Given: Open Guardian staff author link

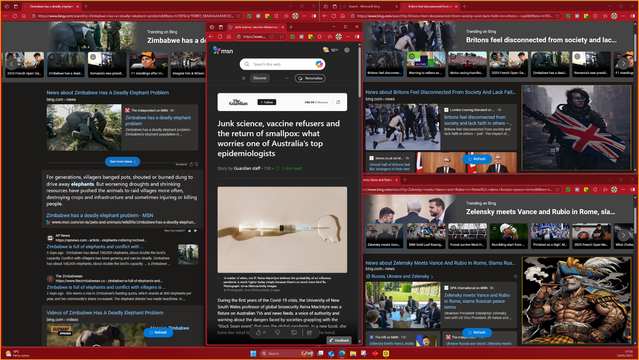Looking at the screenshot, I should pyautogui.click(x=247, y=168).
